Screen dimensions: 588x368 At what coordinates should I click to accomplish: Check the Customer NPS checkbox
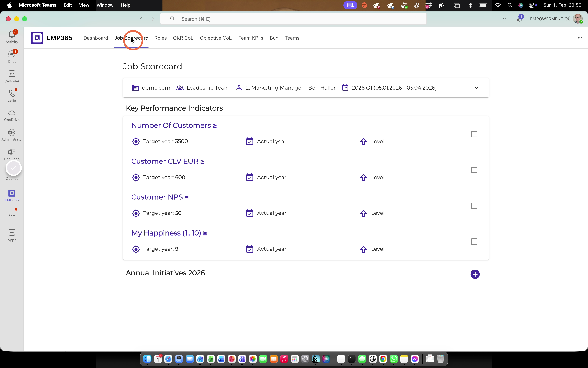tap(474, 206)
